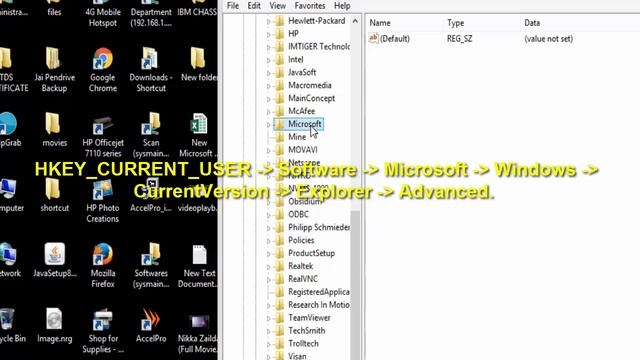This screenshot has height=360, width=640.
Task: Open the Help menu
Action: (x=342, y=6)
